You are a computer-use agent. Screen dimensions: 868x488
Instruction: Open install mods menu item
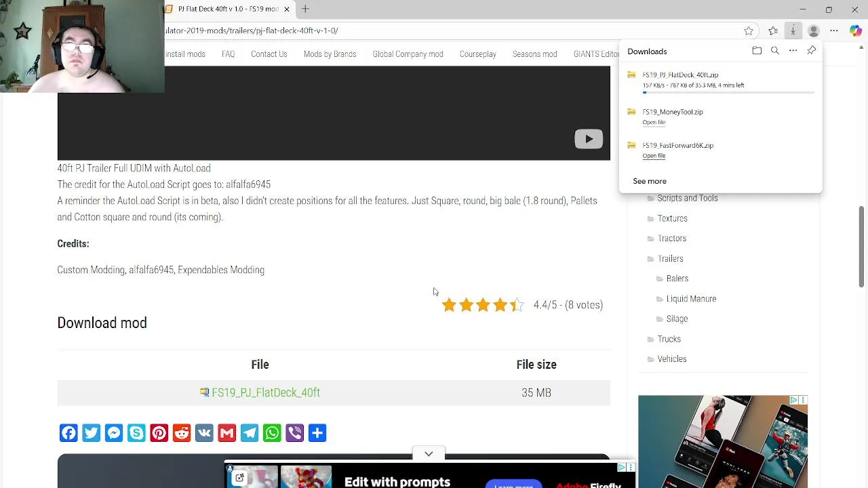coord(184,54)
